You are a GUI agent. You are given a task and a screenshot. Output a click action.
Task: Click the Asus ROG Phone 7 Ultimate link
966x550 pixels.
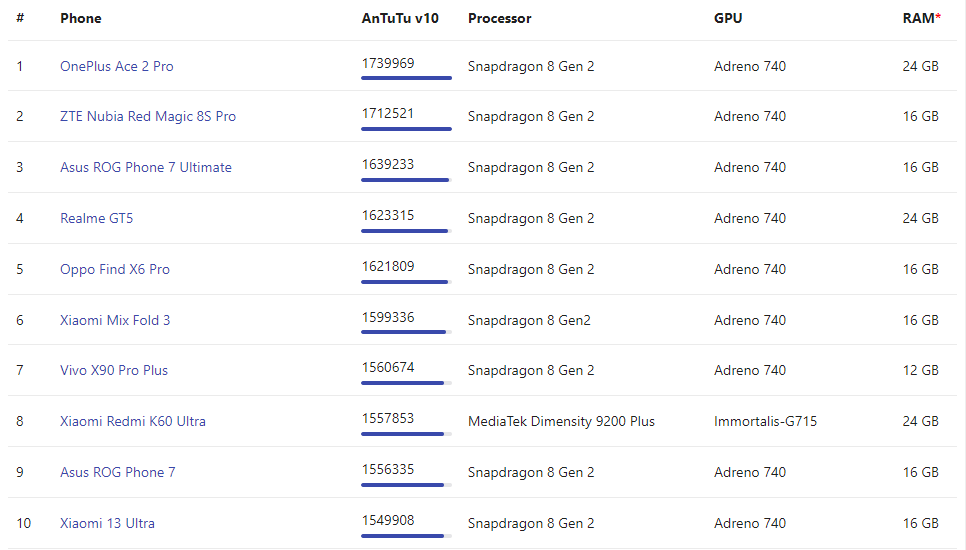(145, 167)
